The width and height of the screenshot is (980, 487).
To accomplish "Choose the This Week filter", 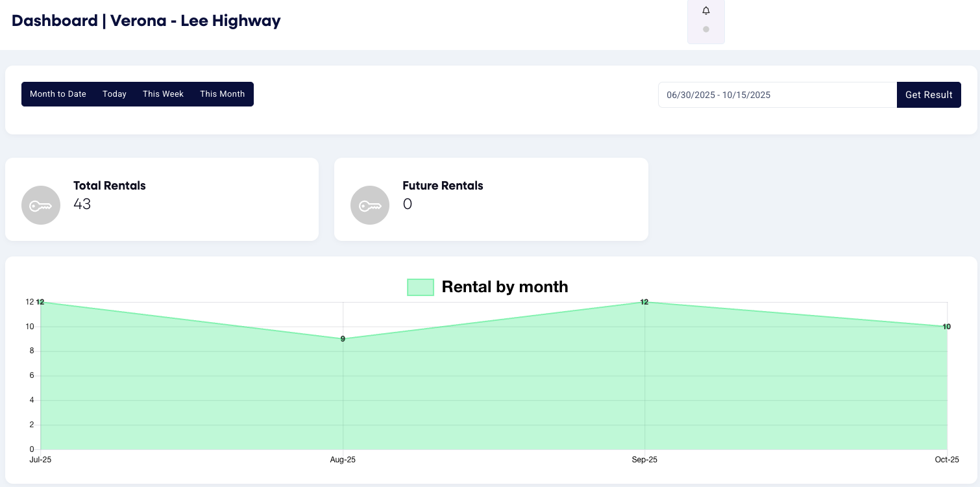I will click(164, 94).
